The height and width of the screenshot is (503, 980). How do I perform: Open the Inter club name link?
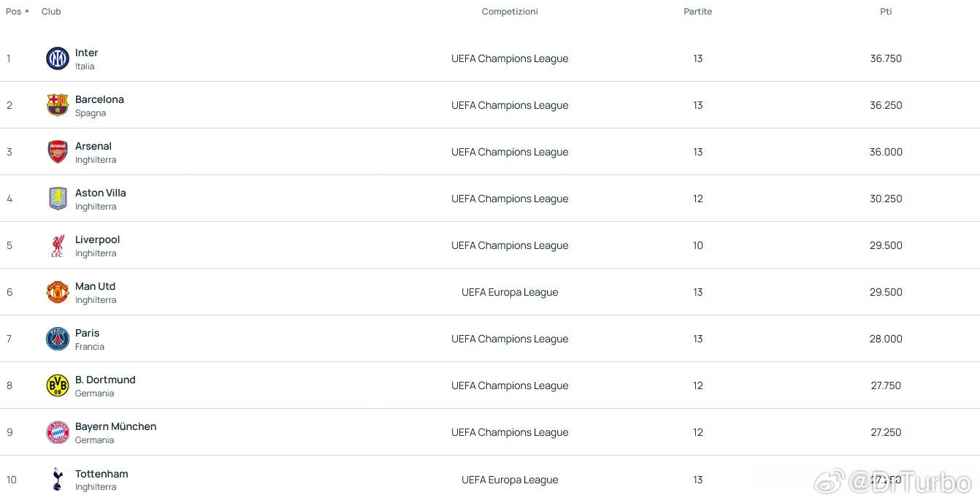(x=86, y=53)
